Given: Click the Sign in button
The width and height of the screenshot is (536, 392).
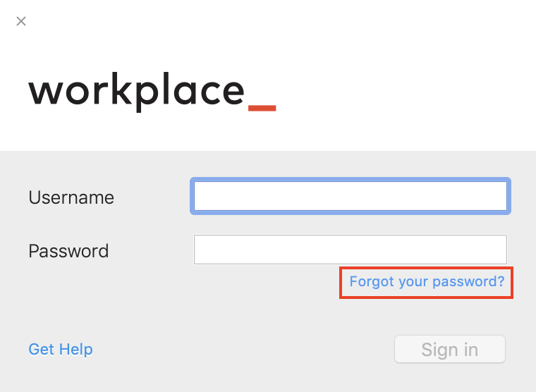Looking at the screenshot, I should [x=449, y=349].
